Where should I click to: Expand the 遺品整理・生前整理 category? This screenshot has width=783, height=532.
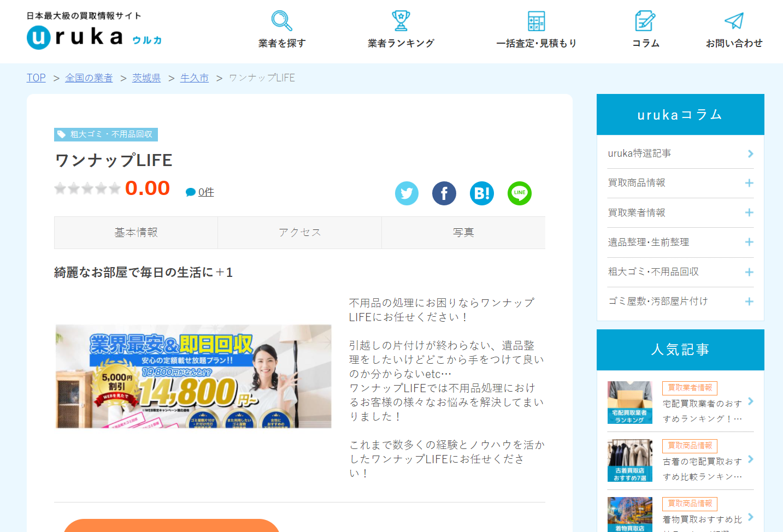point(749,242)
